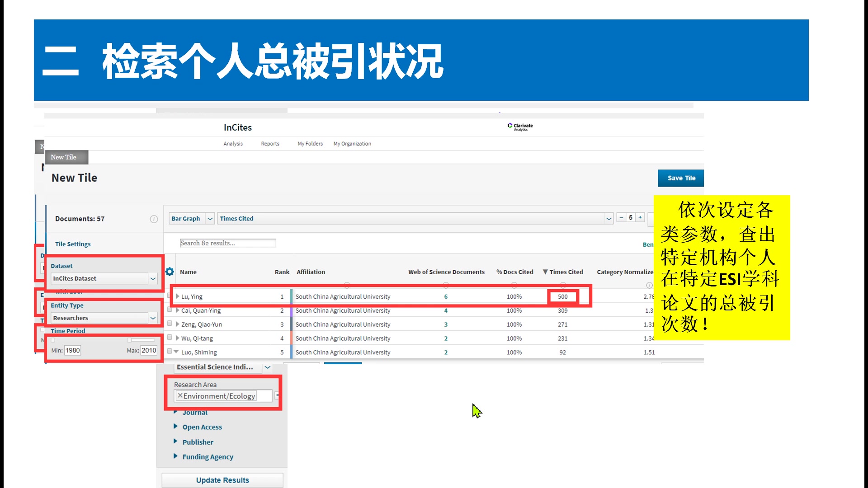Tick the checkbox for Zeng, Qiao-Yun
The height and width of the screenshot is (488, 868).
click(x=170, y=324)
